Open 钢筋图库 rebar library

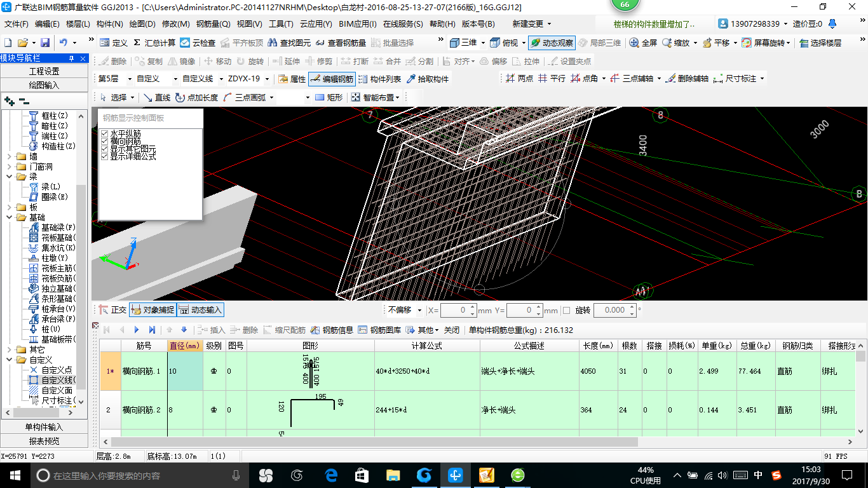(379, 330)
